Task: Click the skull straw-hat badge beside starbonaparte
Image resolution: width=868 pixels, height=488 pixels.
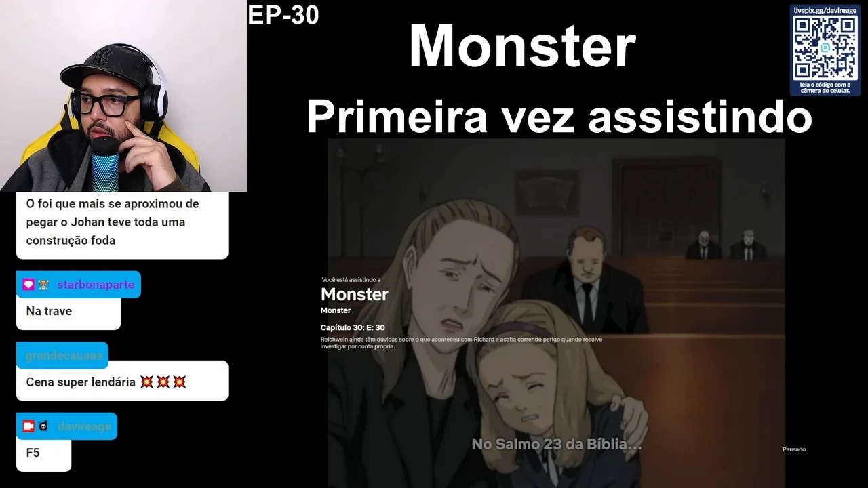Action: 43,285
